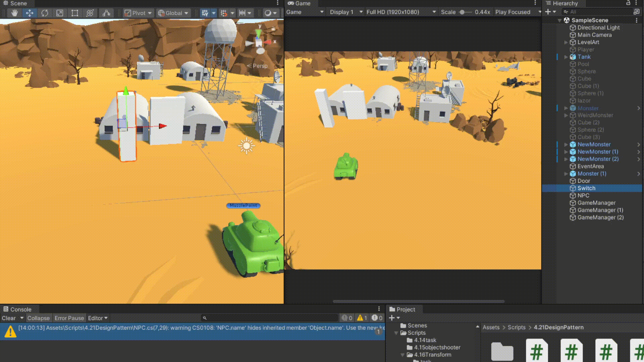Select the combined Transform tool
Image resolution: width=644 pixels, height=362 pixels.
click(90, 13)
